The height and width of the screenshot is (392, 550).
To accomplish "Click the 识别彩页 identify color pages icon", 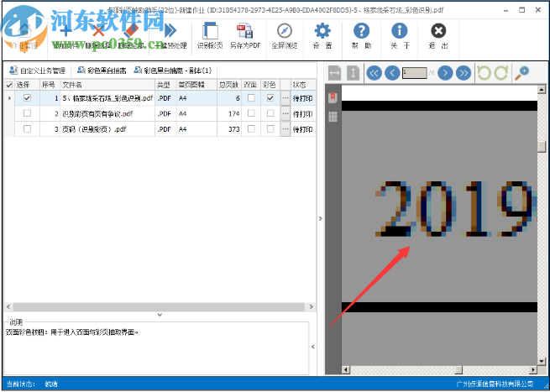I will [x=210, y=31].
